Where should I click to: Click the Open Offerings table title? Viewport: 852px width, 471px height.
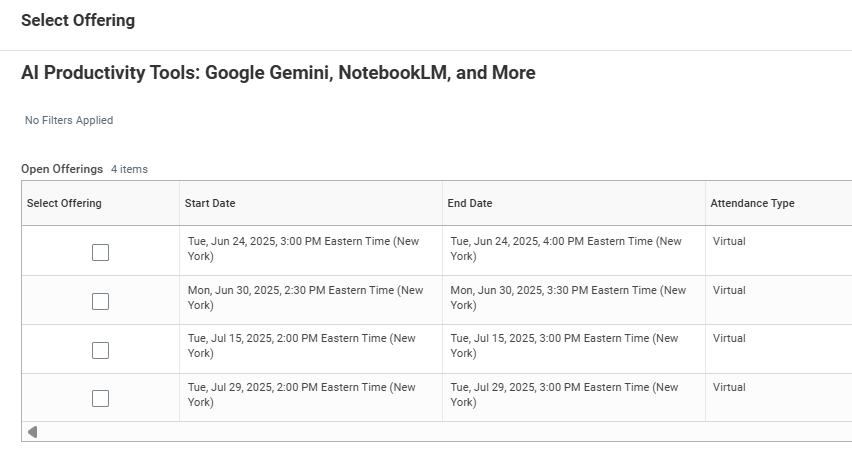point(62,169)
